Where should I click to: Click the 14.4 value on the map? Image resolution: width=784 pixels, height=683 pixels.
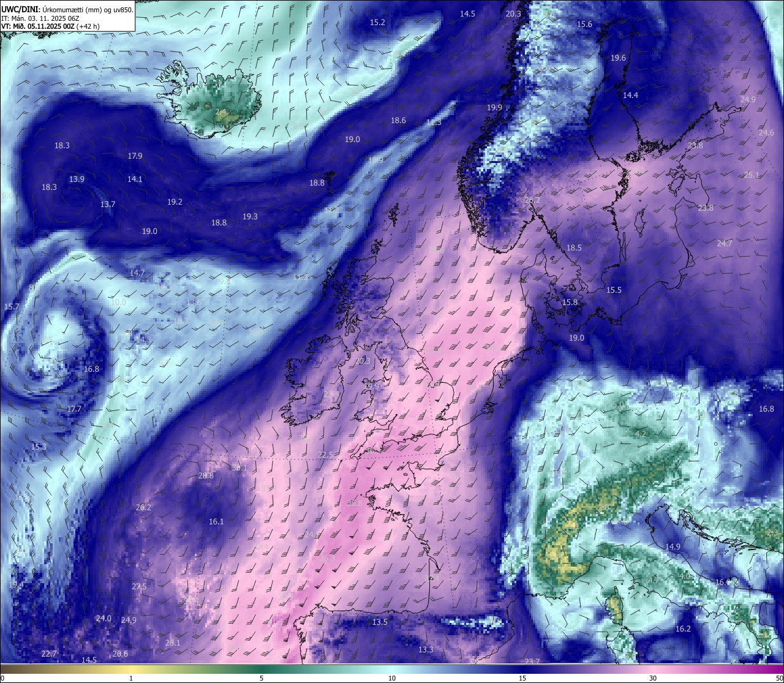[x=630, y=96]
